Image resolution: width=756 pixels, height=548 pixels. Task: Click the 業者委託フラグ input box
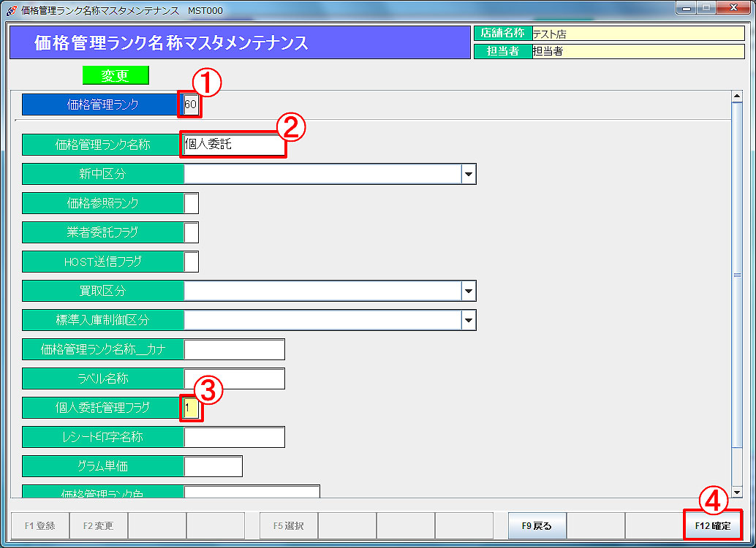coord(191,232)
